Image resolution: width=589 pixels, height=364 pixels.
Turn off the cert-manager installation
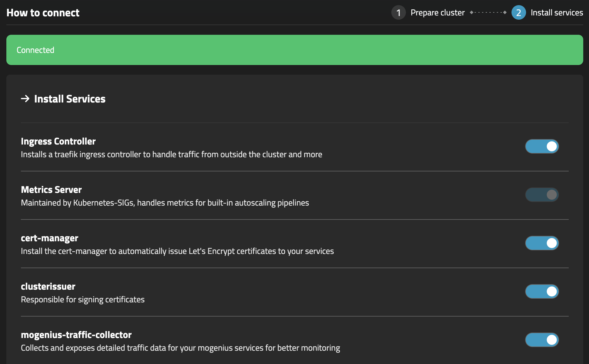click(542, 243)
